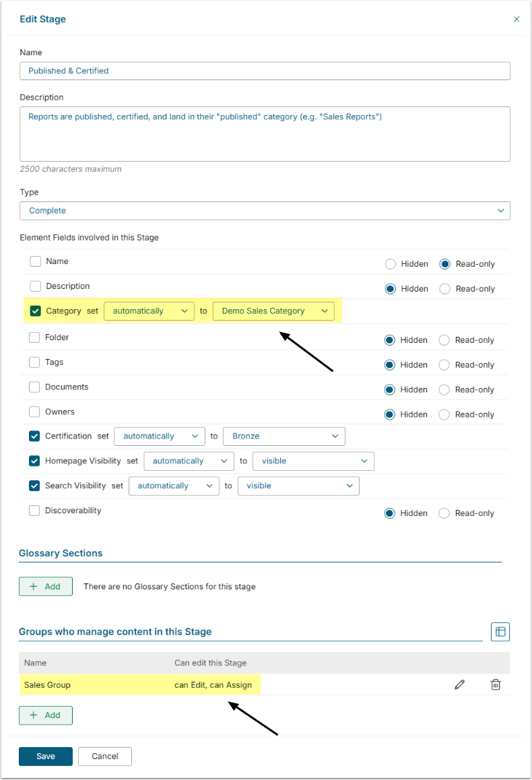The width and height of the screenshot is (532, 780).
Task: Open Homepage Visibility value dropdown showing visible
Action: point(312,461)
